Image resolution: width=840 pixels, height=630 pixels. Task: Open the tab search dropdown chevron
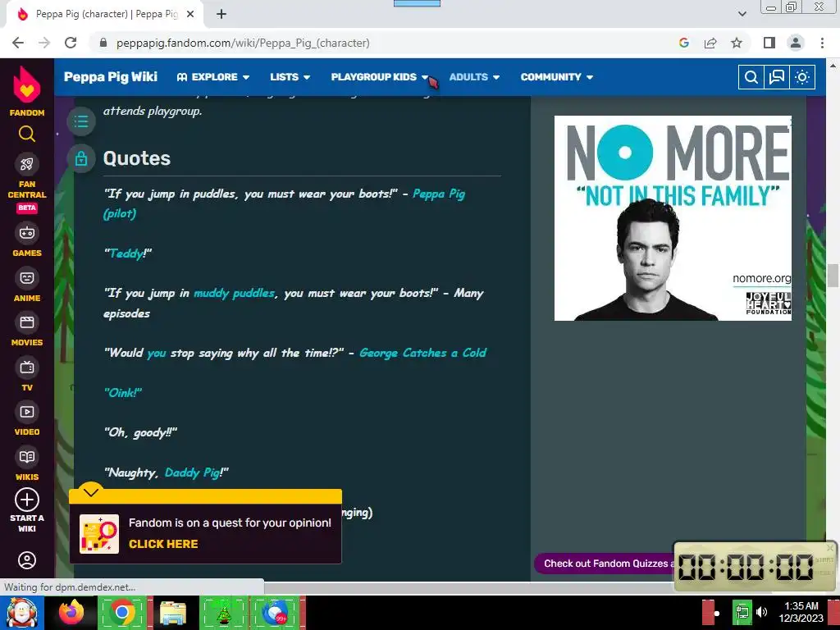742,14
